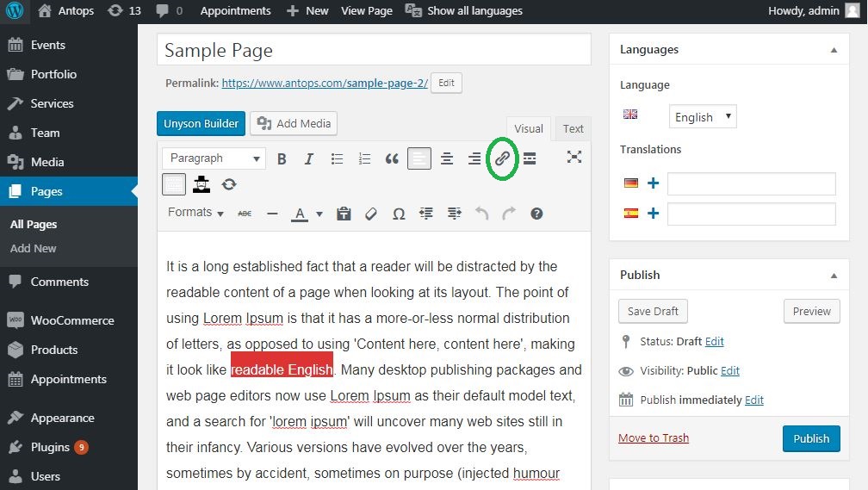Click Add New under Pages
The image size is (868, 490).
click(34, 249)
